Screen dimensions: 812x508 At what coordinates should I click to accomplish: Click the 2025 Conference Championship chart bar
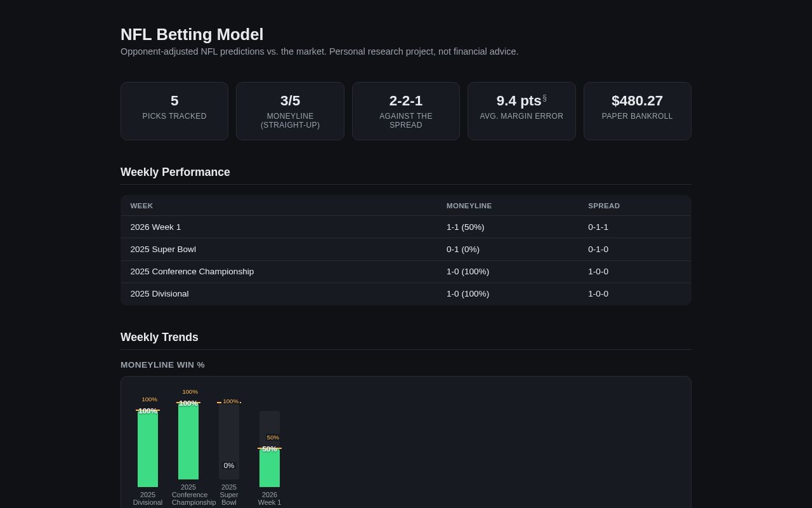pyautogui.click(x=188, y=441)
